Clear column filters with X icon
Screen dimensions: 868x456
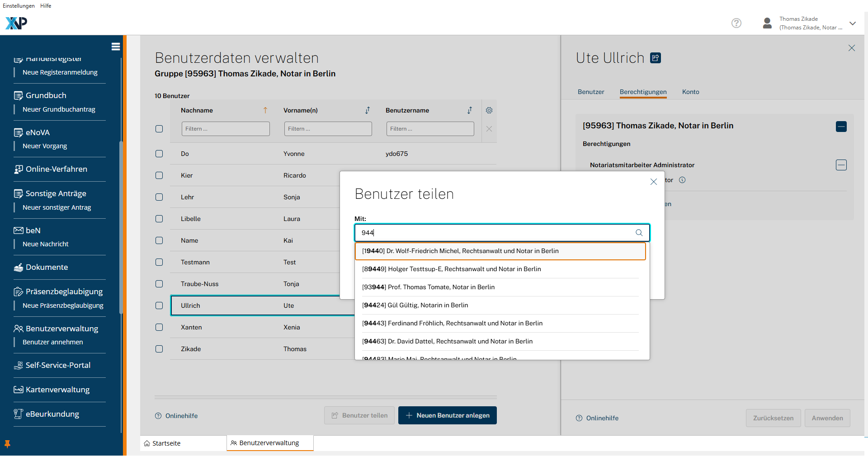coord(489,129)
